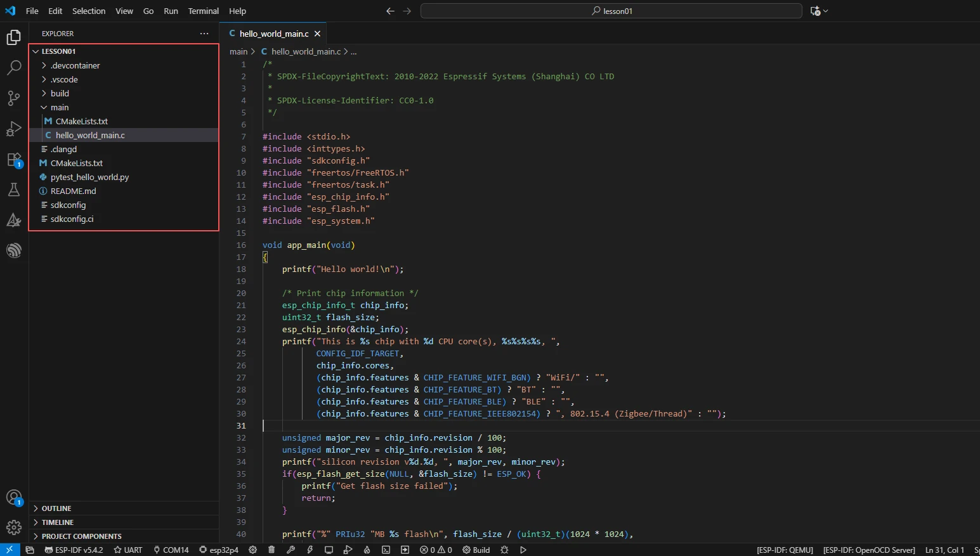Open SDK Configuration editor gear in status bar
The height and width of the screenshot is (556, 980).
pyautogui.click(x=252, y=550)
